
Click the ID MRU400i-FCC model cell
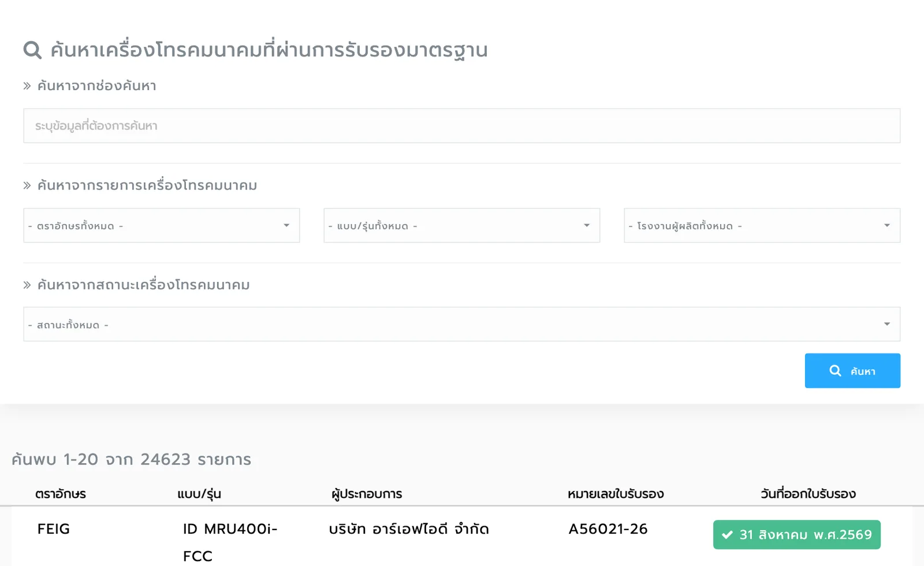[x=230, y=542]
